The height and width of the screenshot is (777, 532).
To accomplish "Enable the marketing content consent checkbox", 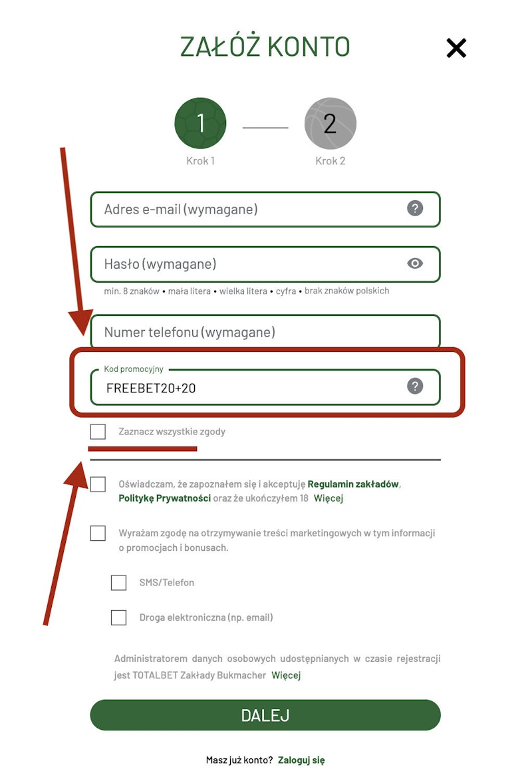I will tap(98, 533).
